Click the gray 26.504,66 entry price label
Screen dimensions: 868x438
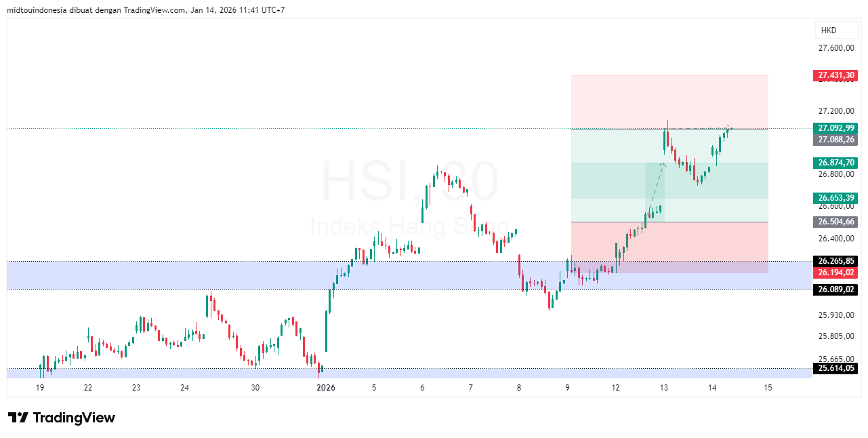[x=835, y=222]
